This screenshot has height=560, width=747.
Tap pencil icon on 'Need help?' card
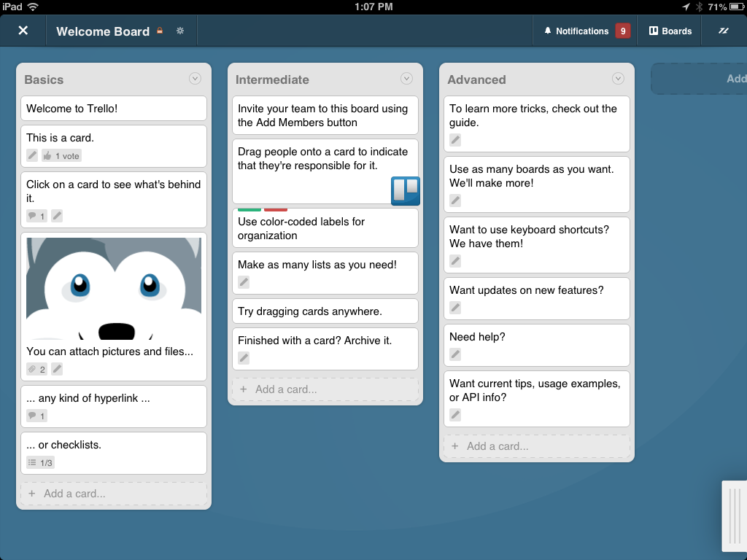click(x=455, y=354)
